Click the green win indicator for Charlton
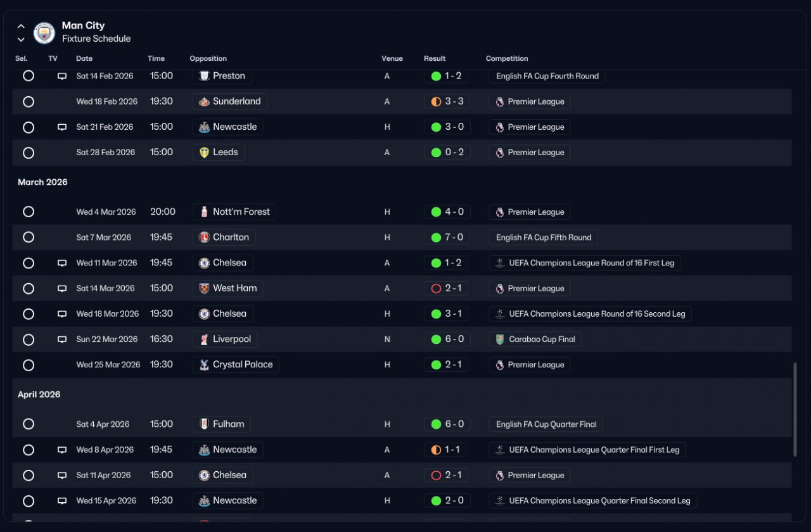Image resolution: width=811 pixels, height=532 pixels. [x=436, y=237]
